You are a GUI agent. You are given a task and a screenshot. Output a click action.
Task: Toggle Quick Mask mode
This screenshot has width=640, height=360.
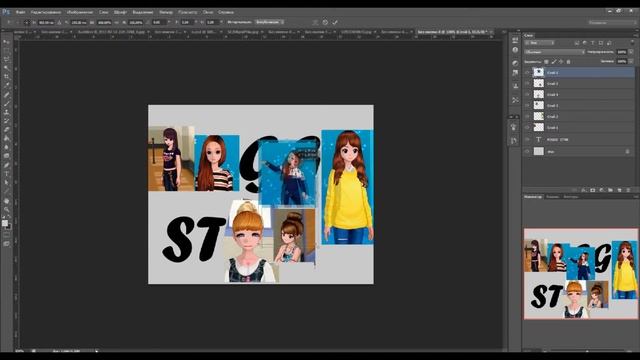coord(6,235)
